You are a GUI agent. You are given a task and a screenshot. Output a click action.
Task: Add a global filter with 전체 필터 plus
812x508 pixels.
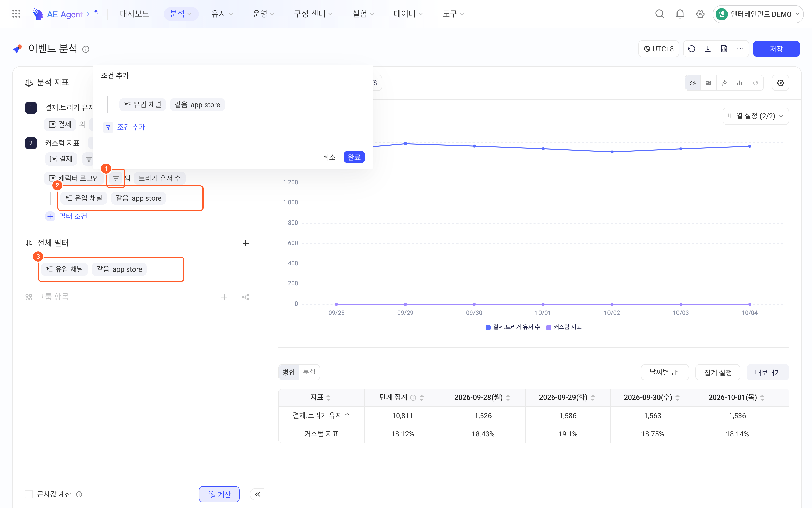click(246, 243)
